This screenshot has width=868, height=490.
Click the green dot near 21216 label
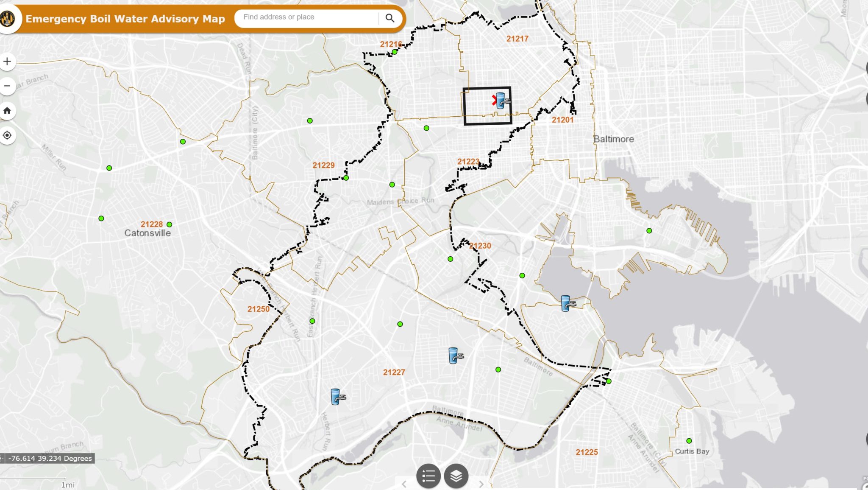point(395,52)
